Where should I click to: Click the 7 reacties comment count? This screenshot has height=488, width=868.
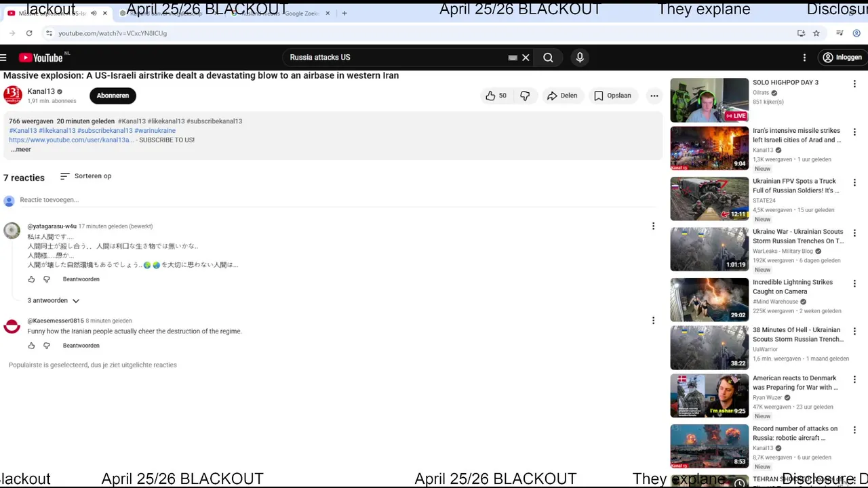click(x=24, y=178)
